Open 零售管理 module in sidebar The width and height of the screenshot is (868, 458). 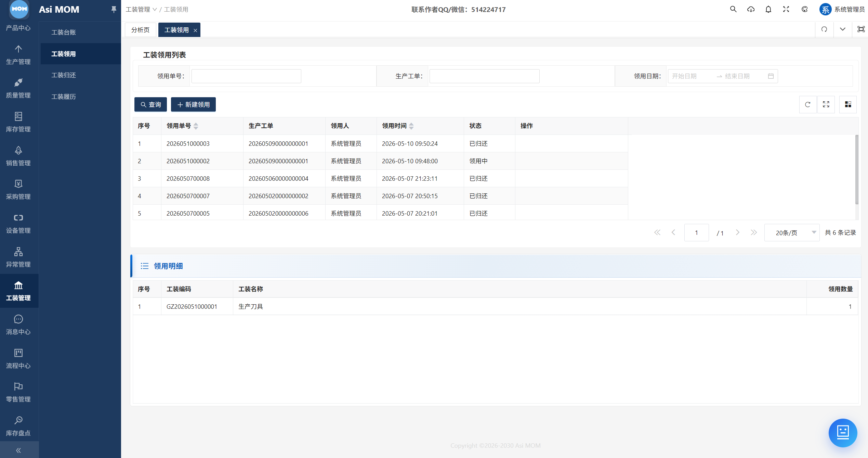(x=18, y=393)
